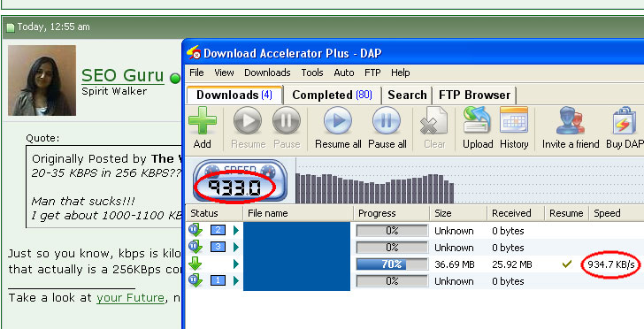Image resolution: width=644 pixels, height=329 pixels.
Task: Click 0% progress bar in queue 2 row
Action: pos(392,231)
